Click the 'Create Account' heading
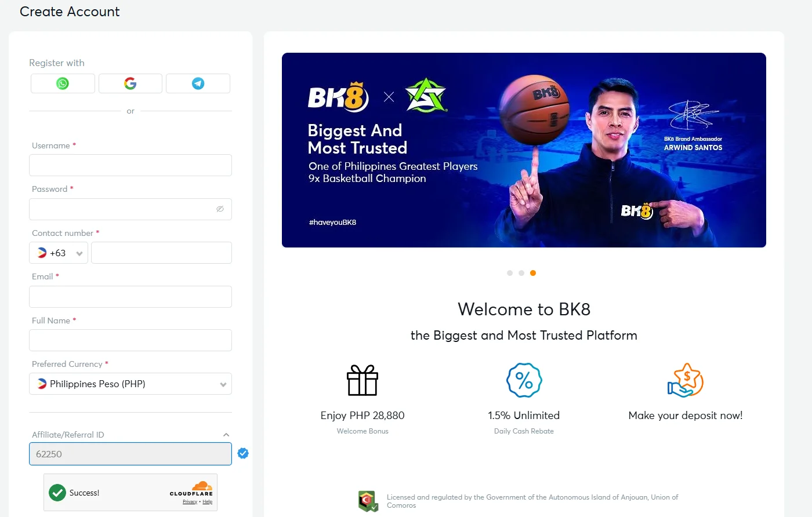 tap(70, 12)
